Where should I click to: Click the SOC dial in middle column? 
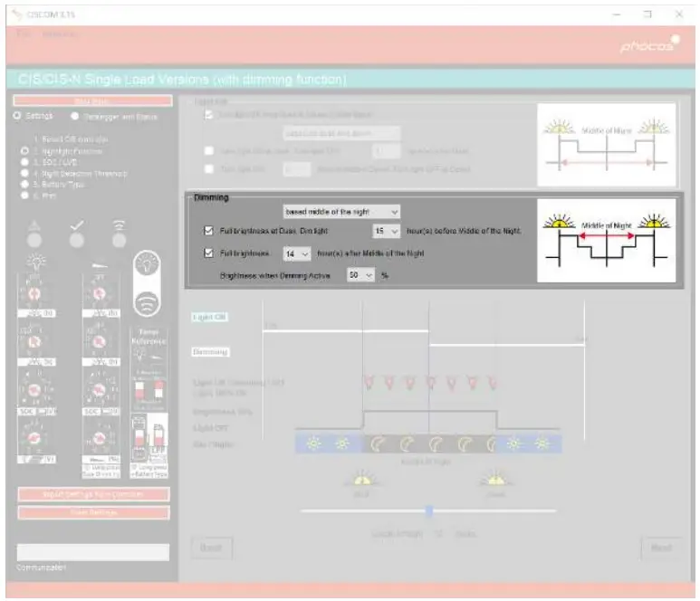[x=99, y=390]
